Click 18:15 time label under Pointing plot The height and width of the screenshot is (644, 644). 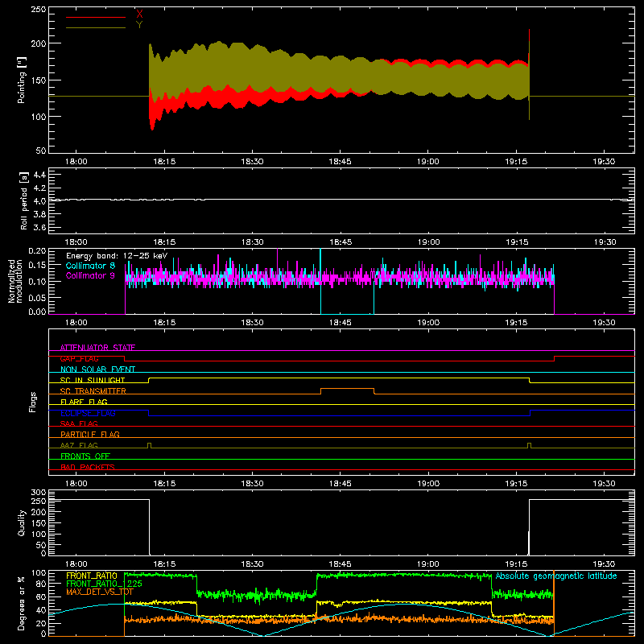[x=164, y=162]
